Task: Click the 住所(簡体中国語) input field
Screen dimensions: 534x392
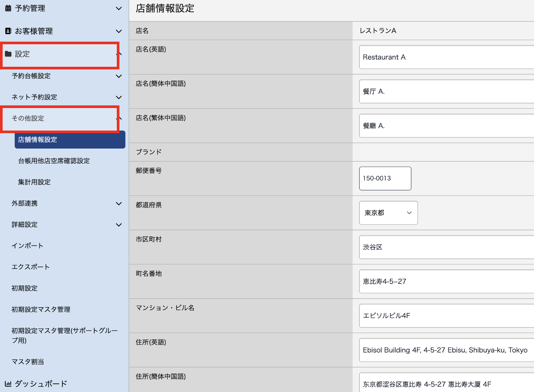Action: [447, 383]
